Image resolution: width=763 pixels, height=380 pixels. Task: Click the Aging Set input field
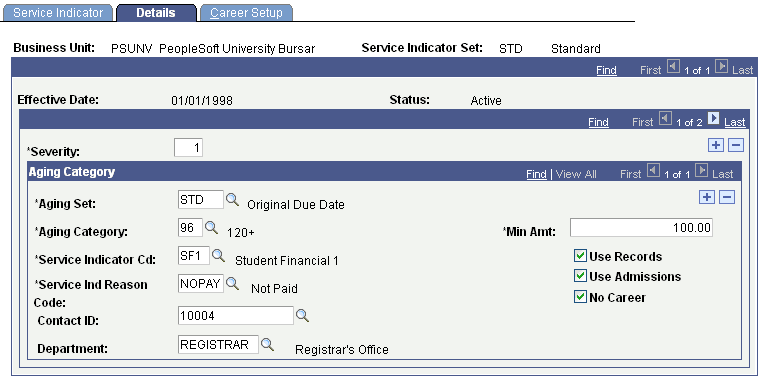tap(201, 199)
